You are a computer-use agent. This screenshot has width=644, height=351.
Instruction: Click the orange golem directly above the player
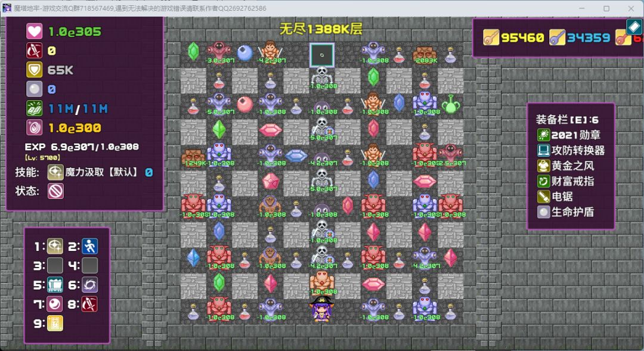[322, 283]
